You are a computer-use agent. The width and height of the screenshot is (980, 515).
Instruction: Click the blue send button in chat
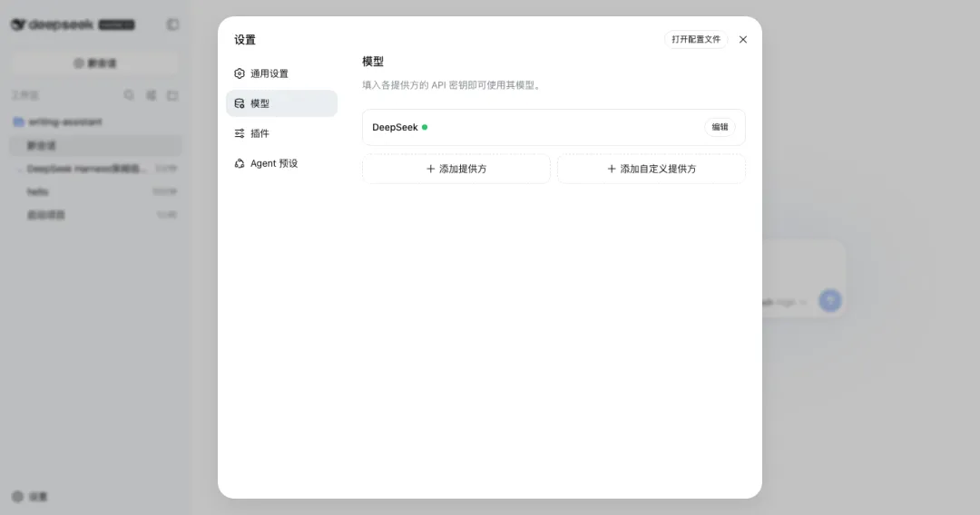(830, 301)
